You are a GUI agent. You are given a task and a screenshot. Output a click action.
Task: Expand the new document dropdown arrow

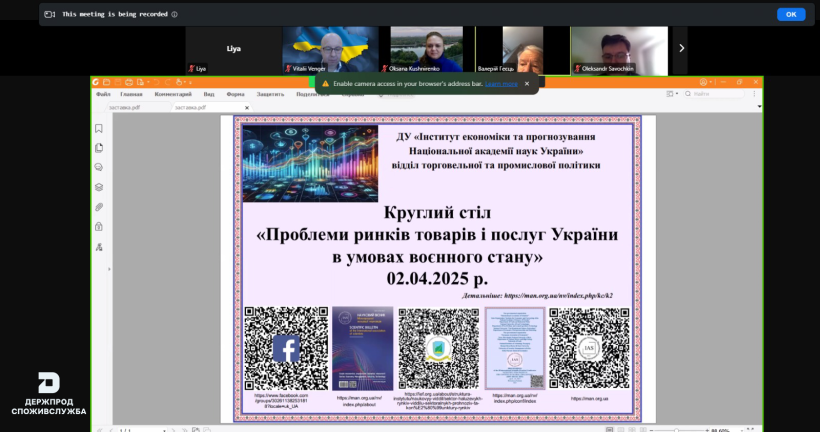(x=148, y=82)
